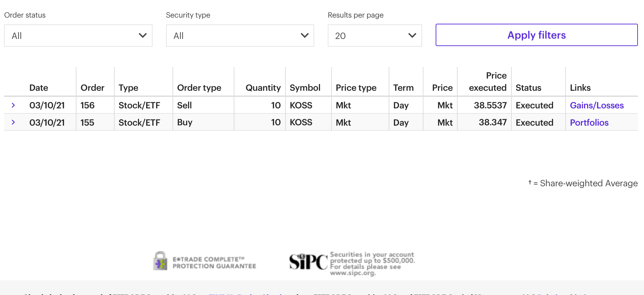Expand details for order 156 row

pyautogui.click(x=13, y=105)
